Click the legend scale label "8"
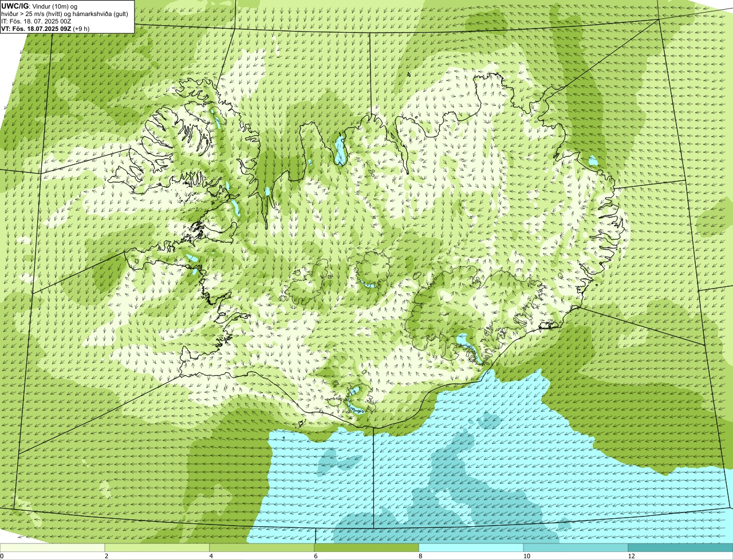 point(420,556)
